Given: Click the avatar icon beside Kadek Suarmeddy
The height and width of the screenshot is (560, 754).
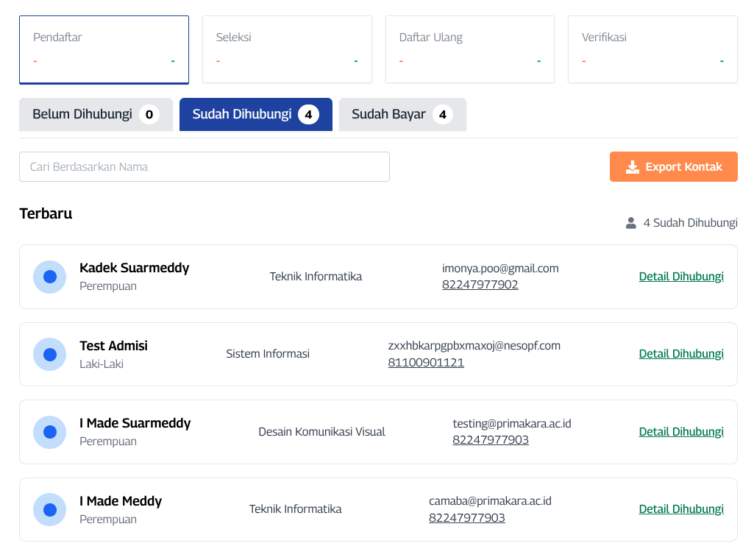Looking at the screenshot, I should pos(50,277).
